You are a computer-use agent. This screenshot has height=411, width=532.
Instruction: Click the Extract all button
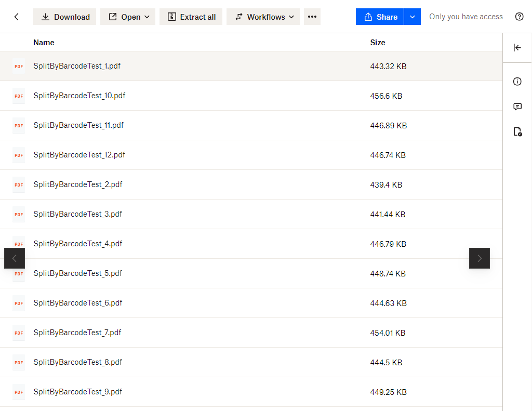pos(191,17)
